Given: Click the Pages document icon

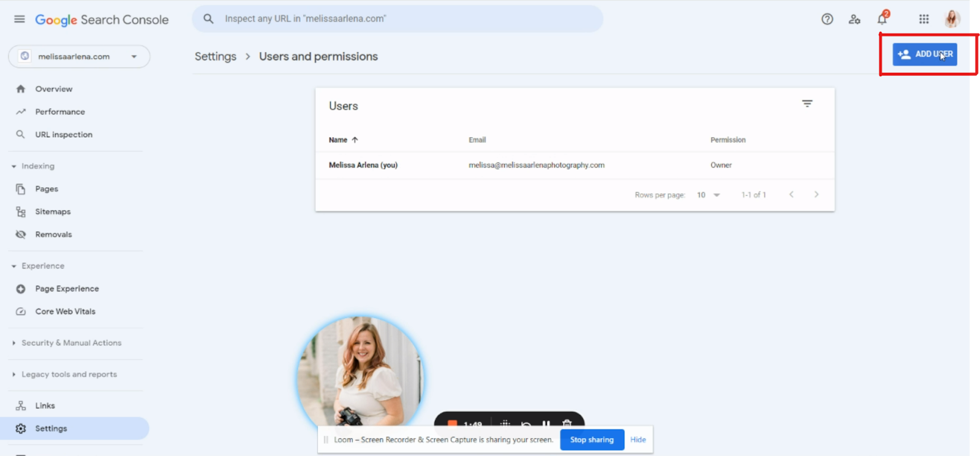Looking at the screenshot, I should pyautogui.click(x=21, y=189).
